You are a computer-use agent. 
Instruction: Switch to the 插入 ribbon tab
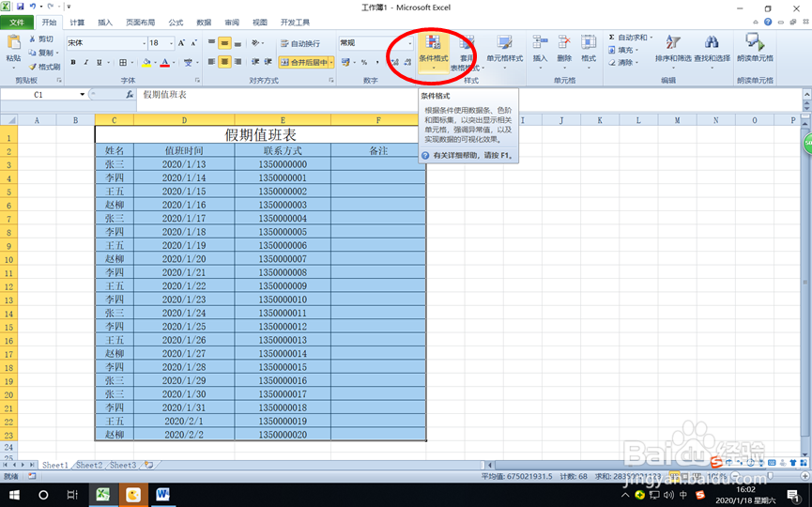[105, 23]
